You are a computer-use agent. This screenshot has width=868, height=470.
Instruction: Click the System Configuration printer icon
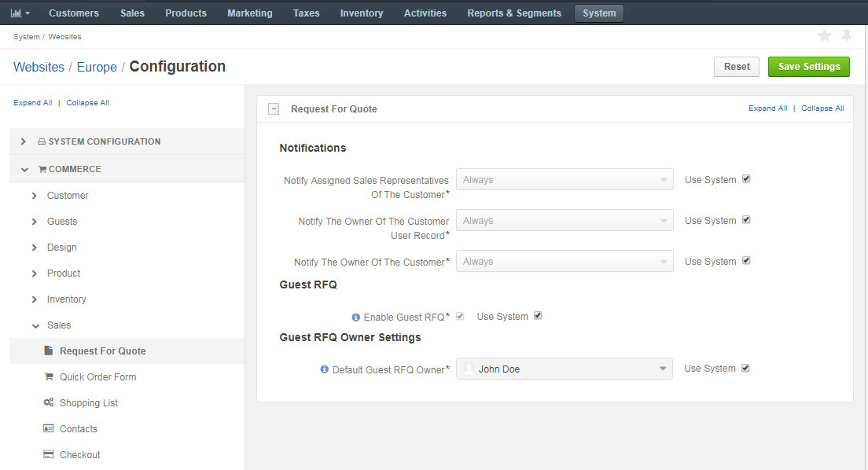click(x=42, y=141)
